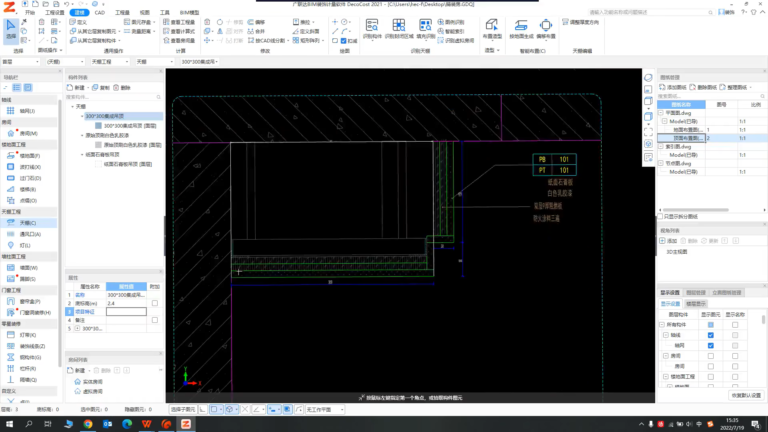Screen dimensions: 768x432
Task: Open 天棚工程 category dropdown
Action: (110, 62)
